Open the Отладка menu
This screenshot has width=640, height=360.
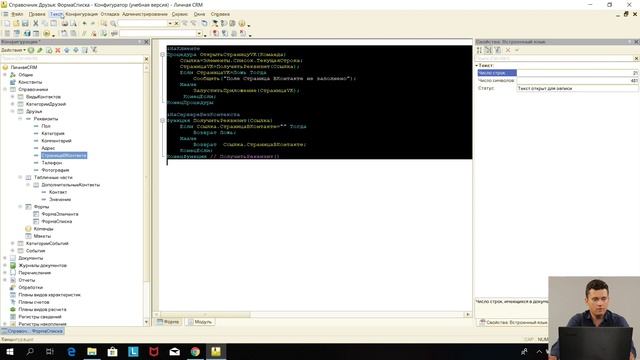110,14
